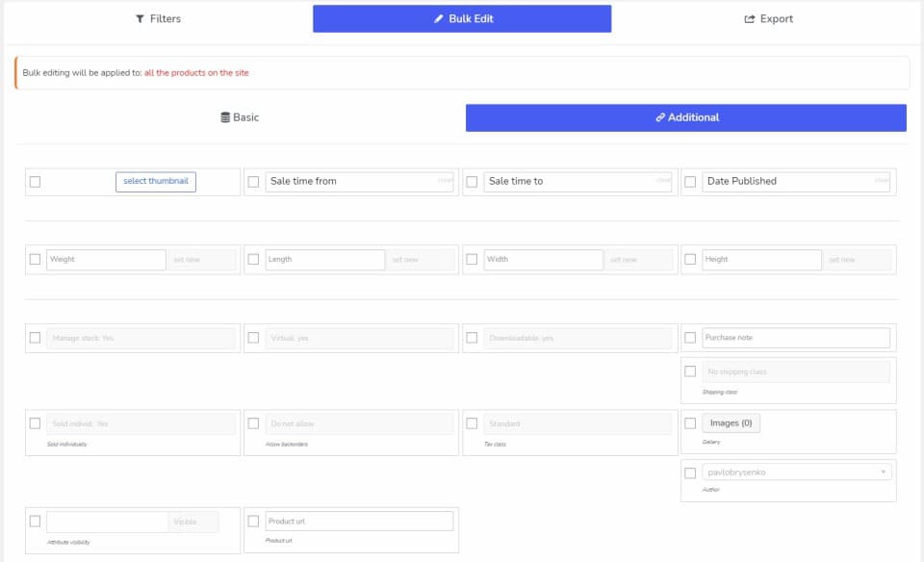Screen dimensions: 924x562
Task: Clear the Sale time from field
Action: coord(446,180)
